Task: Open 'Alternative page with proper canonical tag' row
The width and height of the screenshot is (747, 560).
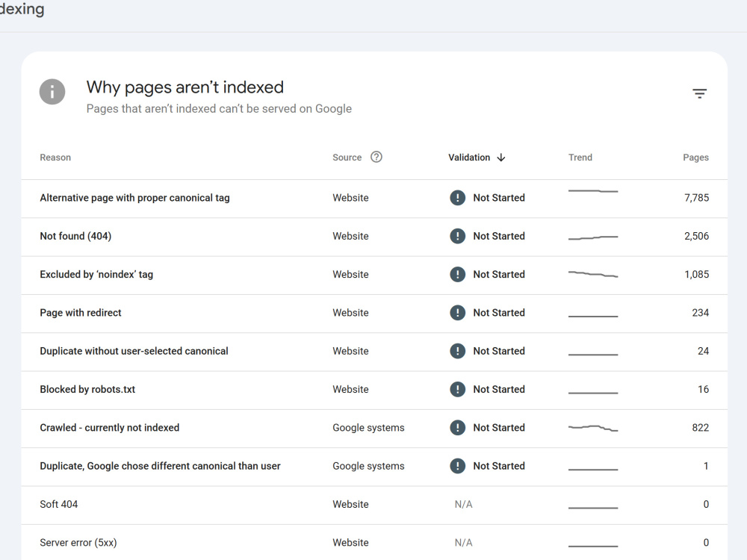Action: (x=374, y=199)
